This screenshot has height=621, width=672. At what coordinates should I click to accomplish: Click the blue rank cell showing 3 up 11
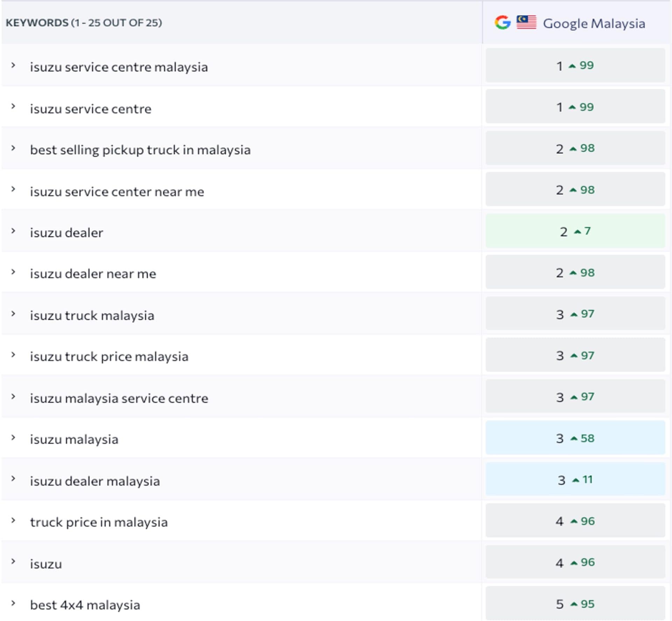pos(575,479)
